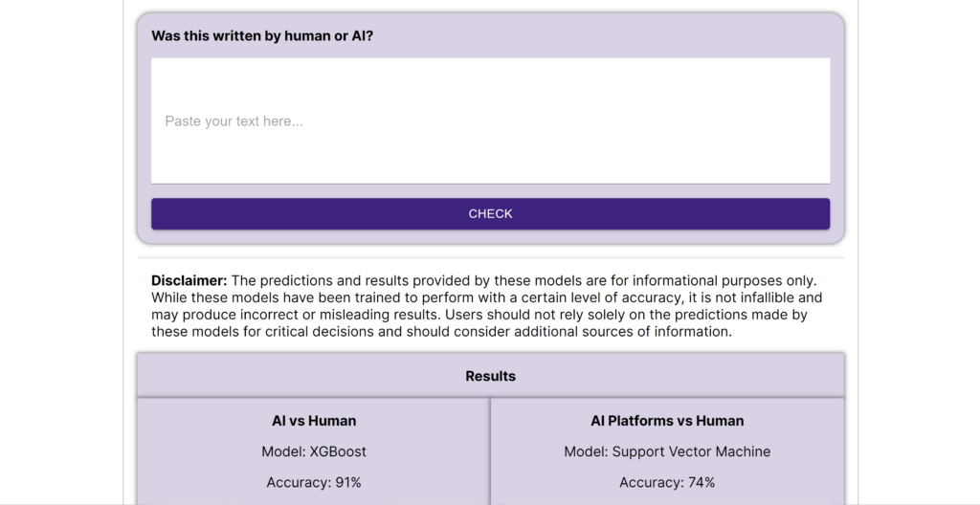Screen dimensions: 980x505
Task: Click the vertical divider between the two results columns
Action: coord(490,450)
